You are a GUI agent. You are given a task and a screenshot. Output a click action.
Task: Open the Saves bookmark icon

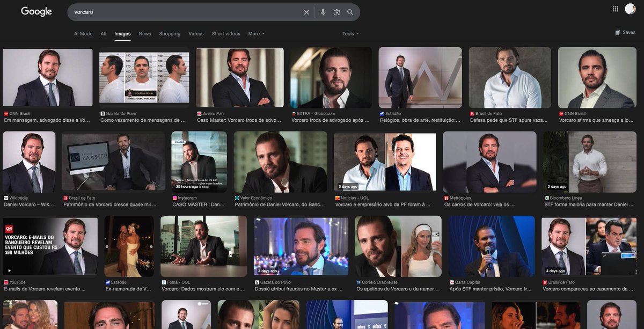tap(618, 33)
